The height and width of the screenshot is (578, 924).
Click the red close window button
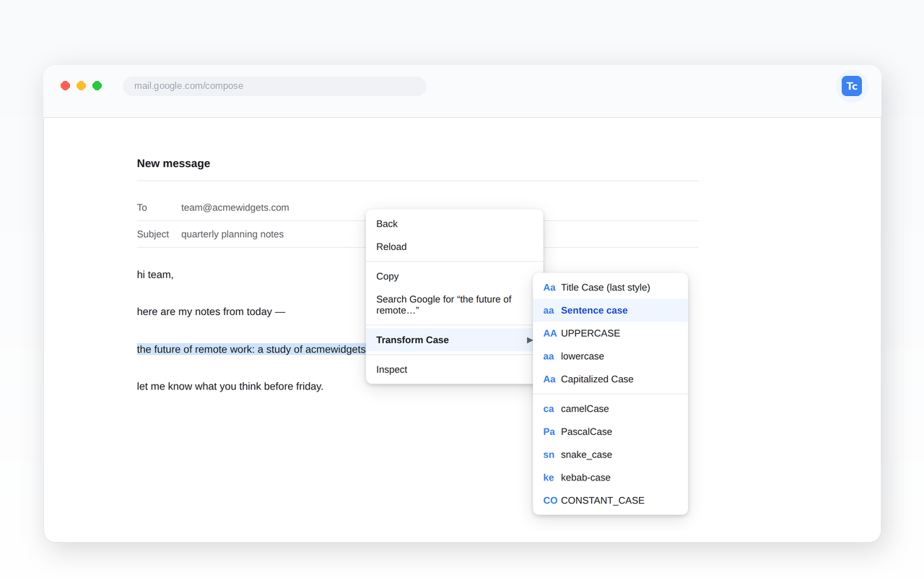click(66, 86)
